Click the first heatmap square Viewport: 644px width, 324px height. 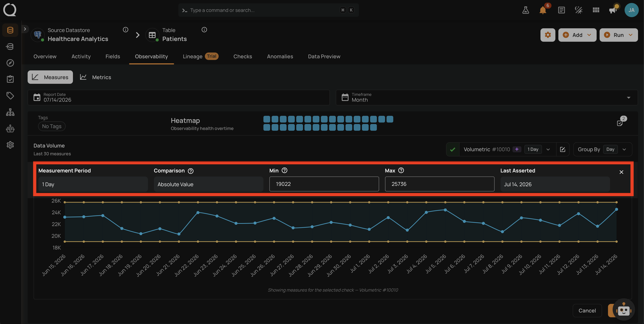(267, 119)
